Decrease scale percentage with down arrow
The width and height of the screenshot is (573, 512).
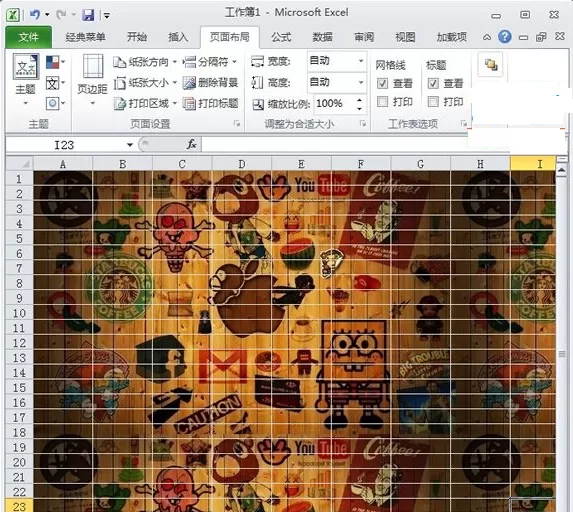pos(360,109)
